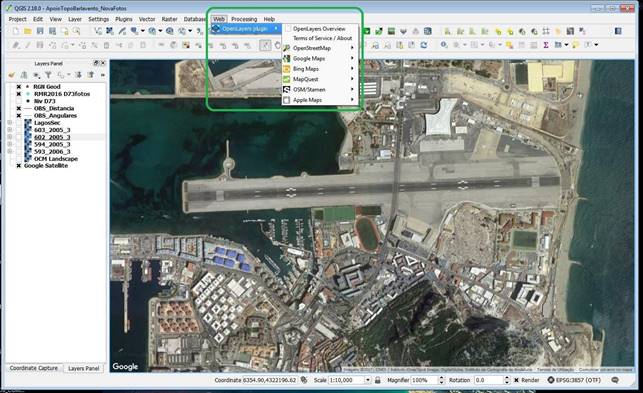The width and height of the screenshot is (643, 393).
Task: Click the New Project icon in toolbar
Action: coord(16,31)
